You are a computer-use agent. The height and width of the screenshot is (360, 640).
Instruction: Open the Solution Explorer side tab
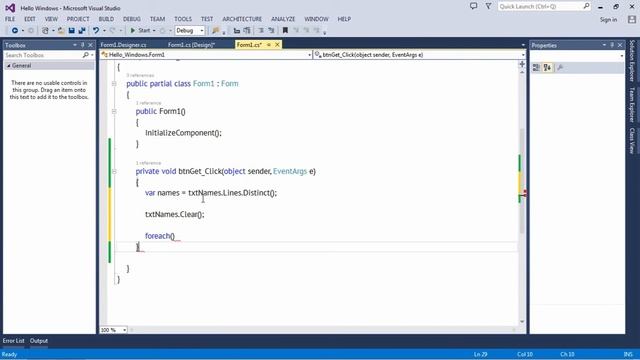632,61
